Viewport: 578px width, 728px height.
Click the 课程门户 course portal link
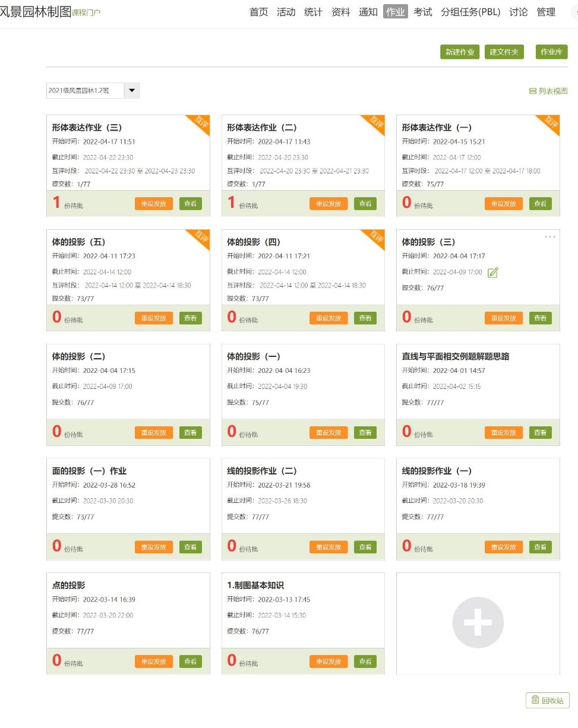click(86, 12)
